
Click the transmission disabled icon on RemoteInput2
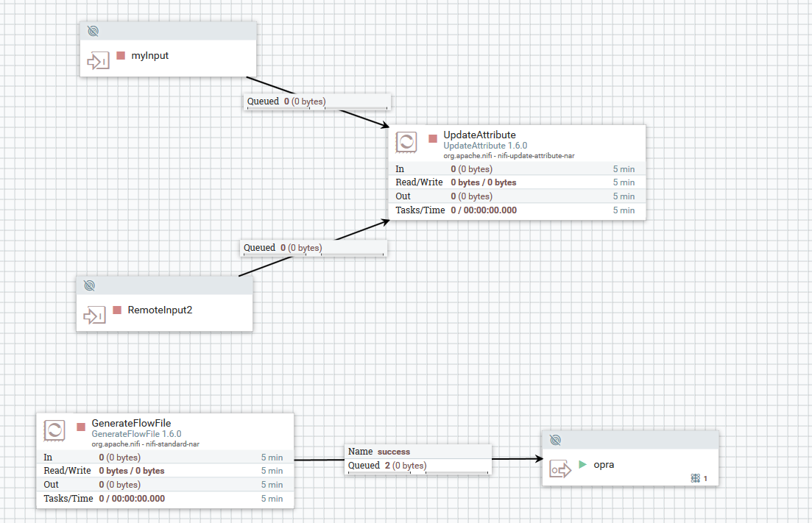(89, 285)
